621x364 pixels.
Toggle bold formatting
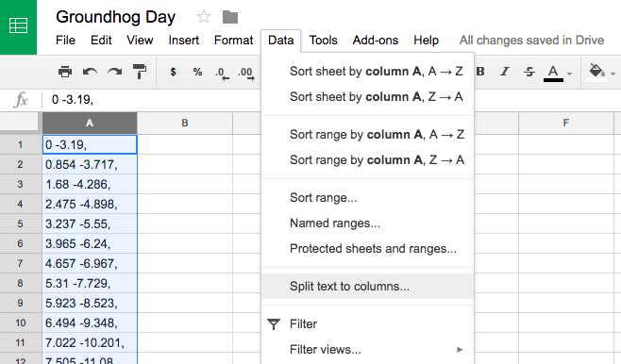(x=480, y=72)
